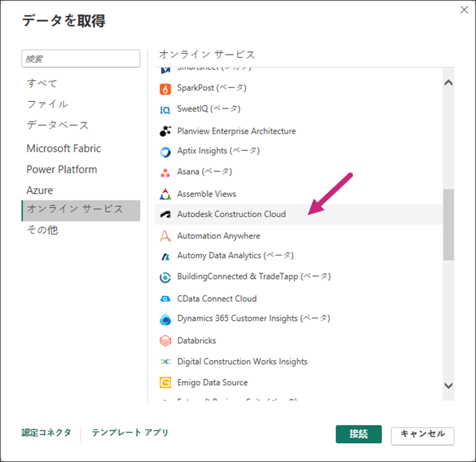Select the CData Connect Cloud label
The height and width of the screenshot is (462, 476).
[x=217, y=299]
